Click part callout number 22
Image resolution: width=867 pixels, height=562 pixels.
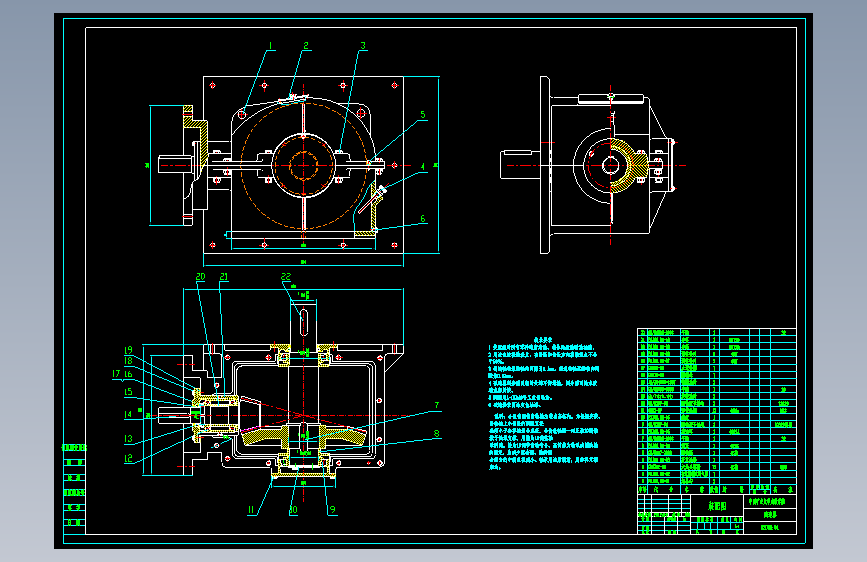[x=286, y=277]
